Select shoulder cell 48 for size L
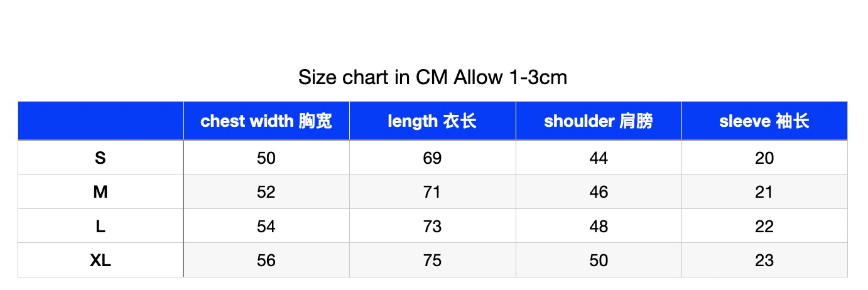 [599, 226]
